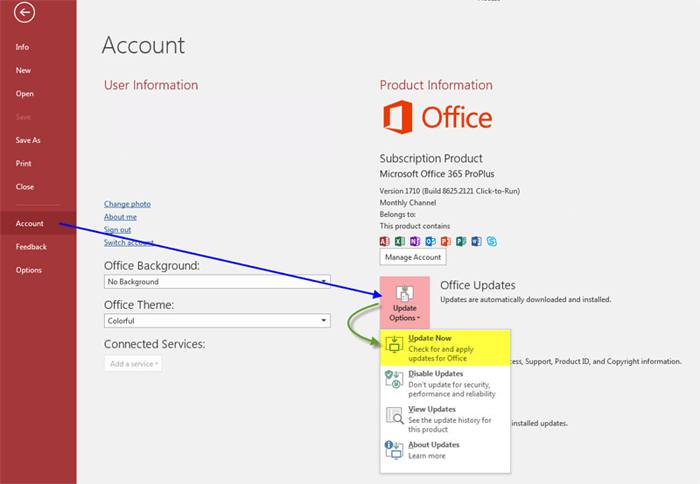Screen dimensions: 700x484
Task: Open the Office Background dropdown
Action: pos(217,282)
